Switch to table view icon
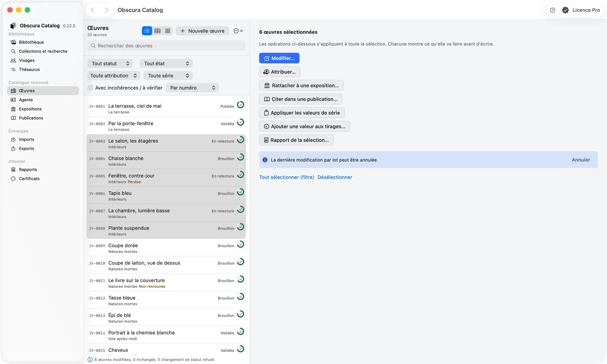The width and height of the screenshot is (607, 364). pos(157,31)
